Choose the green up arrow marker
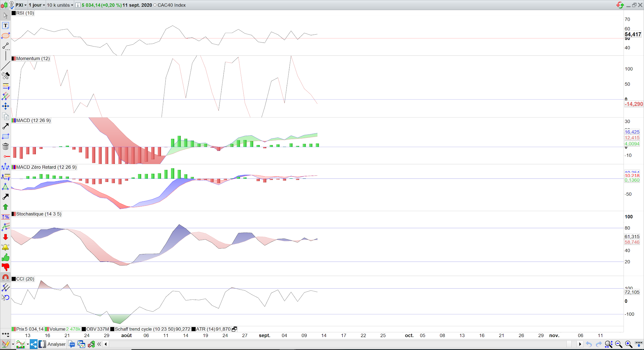This screenshot has width=644, height=350. [x=5, y=207]
